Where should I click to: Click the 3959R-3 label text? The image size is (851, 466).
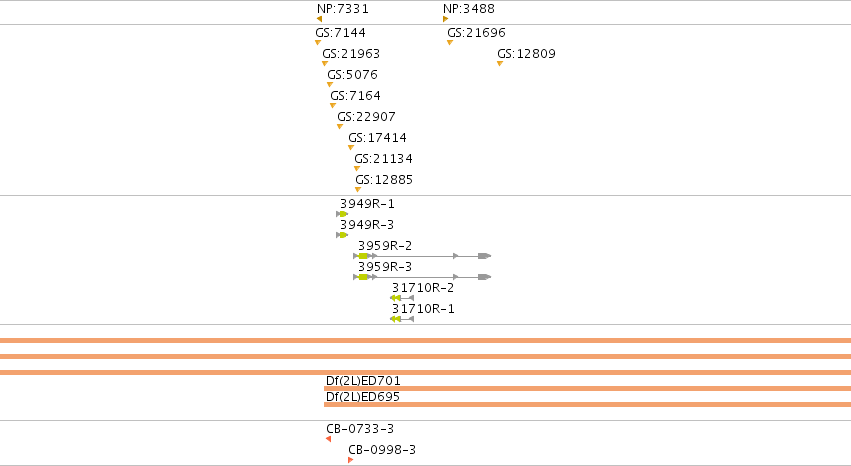(385, 266)
